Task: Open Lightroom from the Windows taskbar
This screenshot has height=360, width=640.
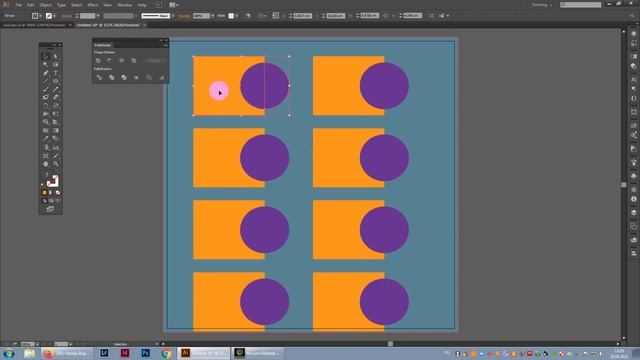Action: click(x=104, y=353)
